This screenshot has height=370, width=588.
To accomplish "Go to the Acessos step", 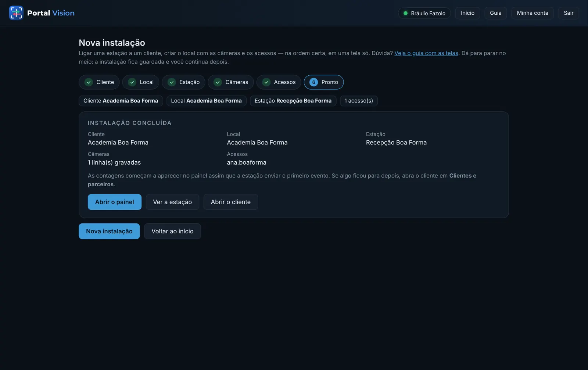I will [x=279, y=82].
